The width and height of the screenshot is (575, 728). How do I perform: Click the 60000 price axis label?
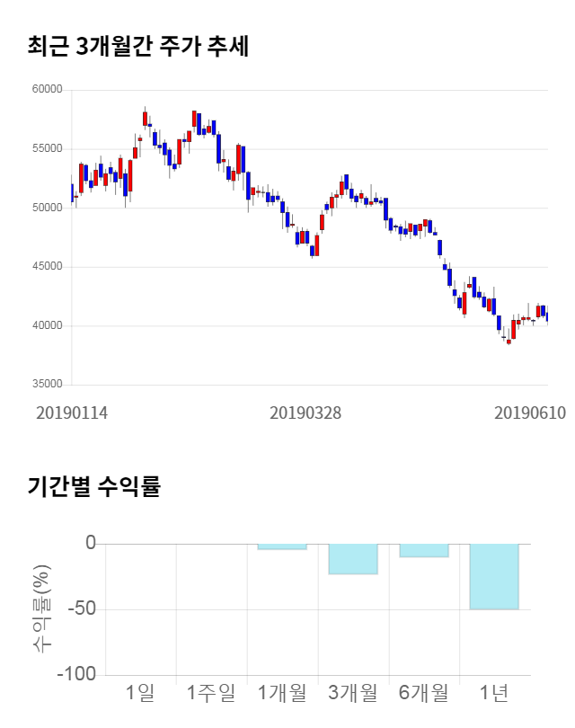pos(47,90)
